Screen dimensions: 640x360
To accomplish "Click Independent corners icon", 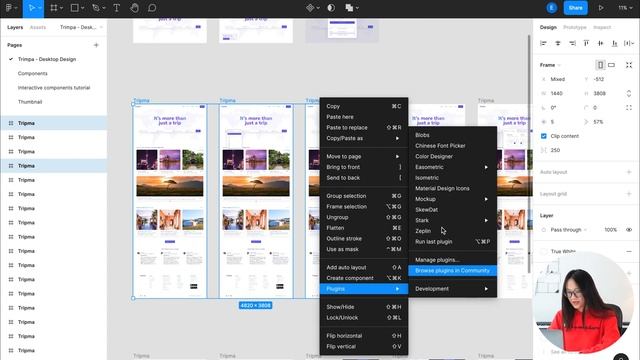I will (x=629, y=108).
